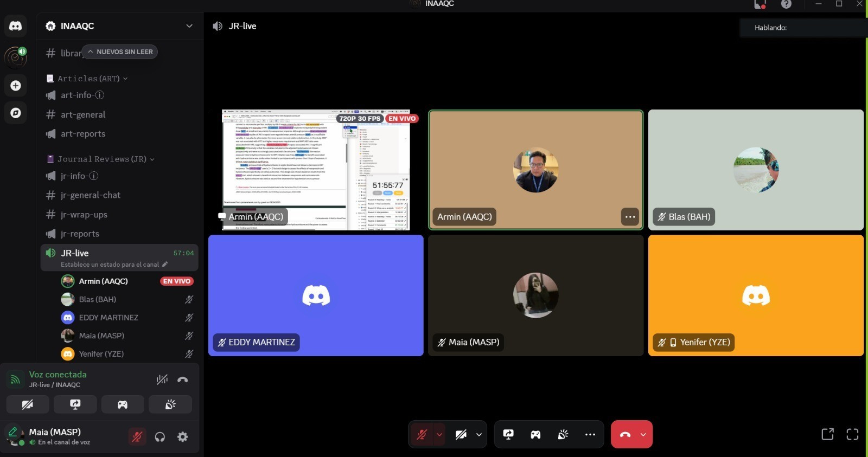Expand the INAAQC server menu dropdown
Image resolution: width=868 pixels, height=457 pixels.
tap(189, 26)
